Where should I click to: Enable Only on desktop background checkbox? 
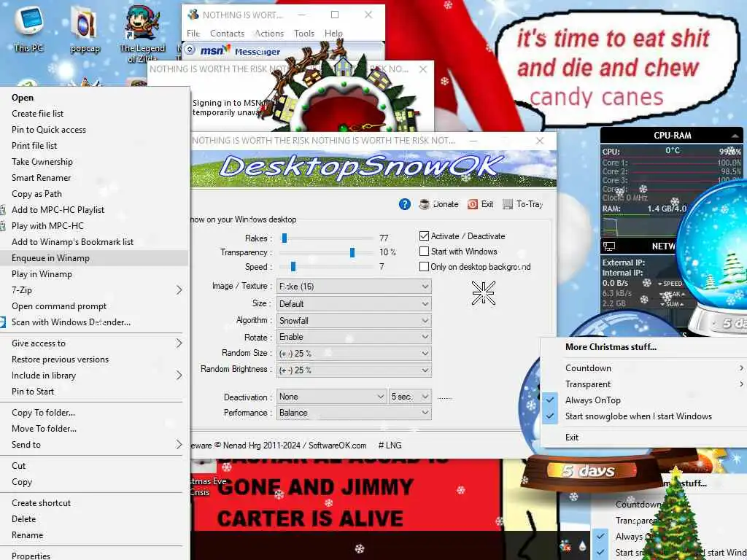[424, 267]
